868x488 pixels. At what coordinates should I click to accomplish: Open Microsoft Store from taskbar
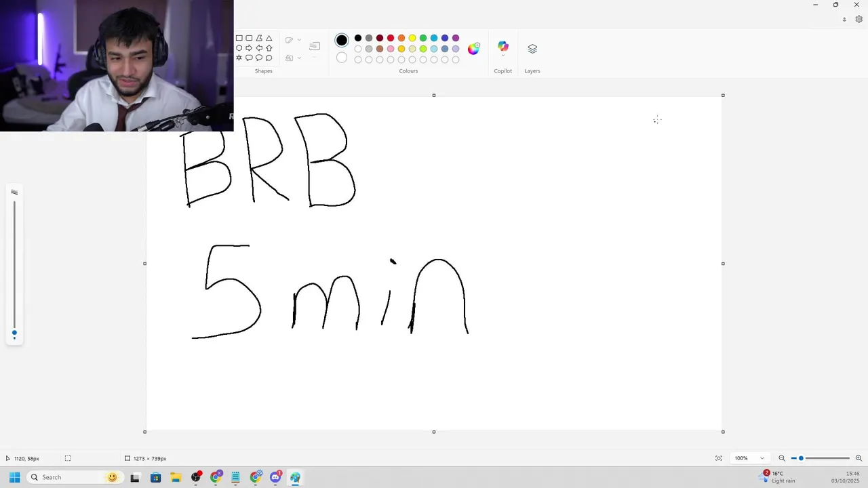[x=155, y=477]
